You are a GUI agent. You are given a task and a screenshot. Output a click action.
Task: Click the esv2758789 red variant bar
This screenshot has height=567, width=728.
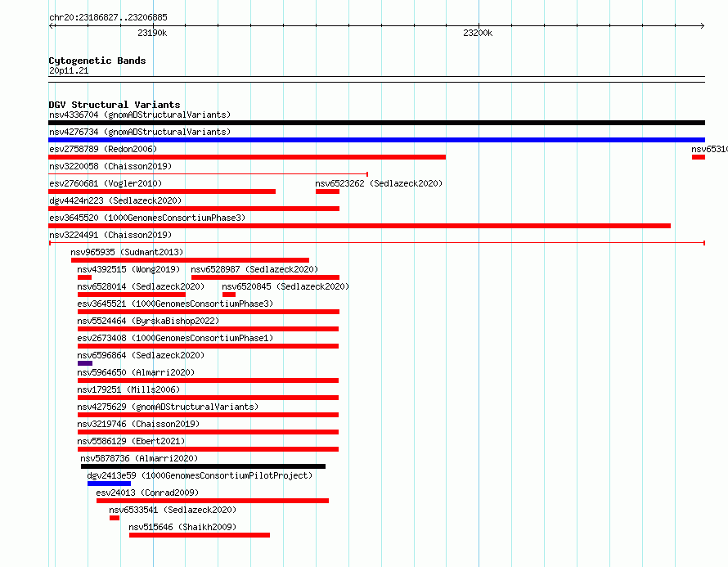click(x=247, y=157)
